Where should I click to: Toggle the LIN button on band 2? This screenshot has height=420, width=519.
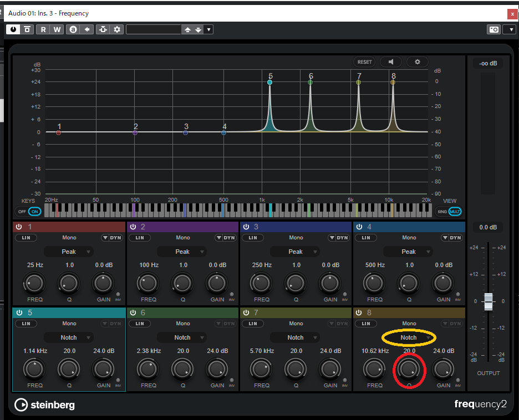(x=140, y=238)
